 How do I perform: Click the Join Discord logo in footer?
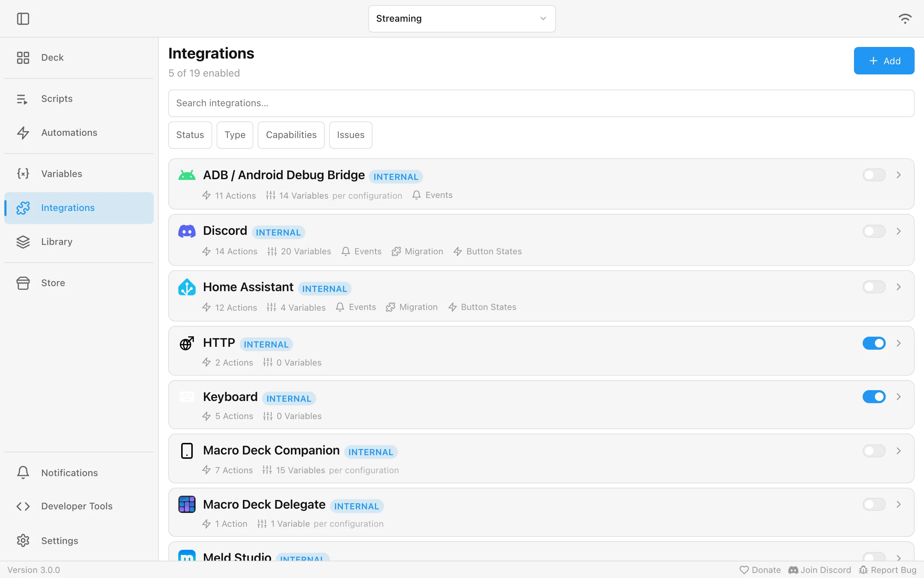tap(793, 570)
